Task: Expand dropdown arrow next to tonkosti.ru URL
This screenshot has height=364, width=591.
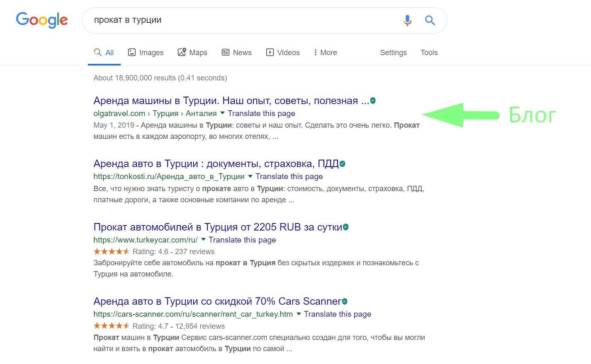Action: (x=250, y=176)
